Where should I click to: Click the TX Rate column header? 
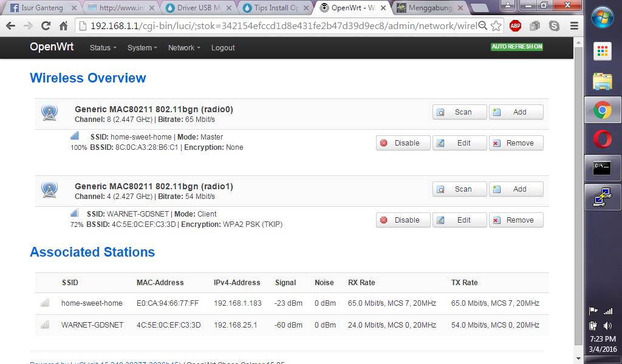[x=464, y=283]
